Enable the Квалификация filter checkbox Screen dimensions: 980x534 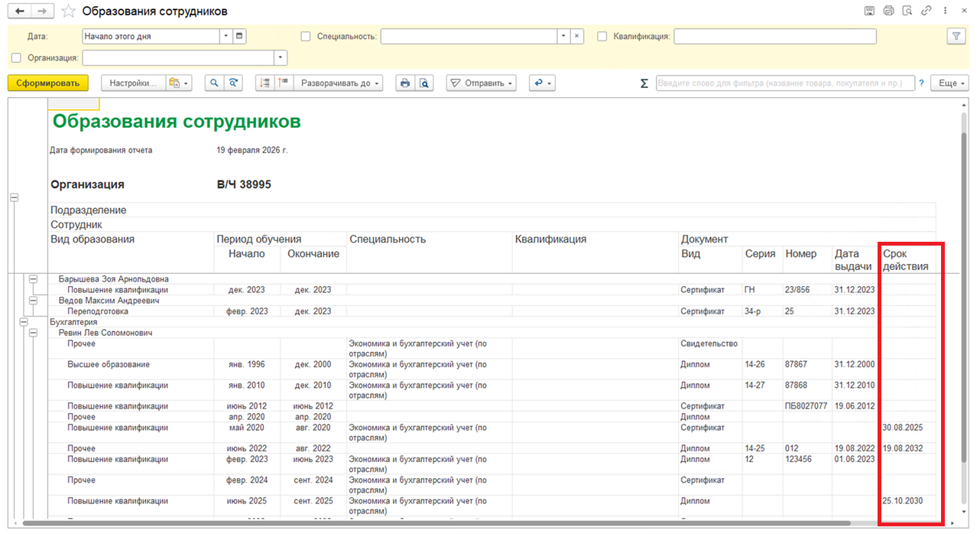click(x=602, y=36)
